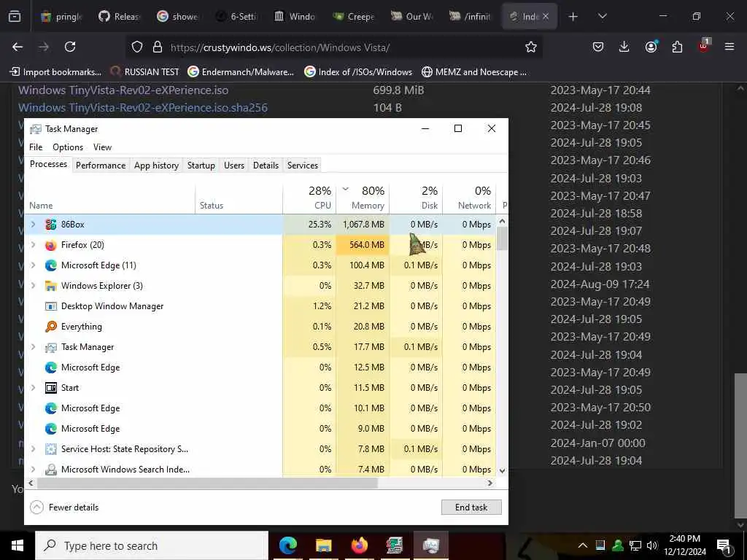Open the Firefox extensions puzzle icon

[x=677, y=47]
